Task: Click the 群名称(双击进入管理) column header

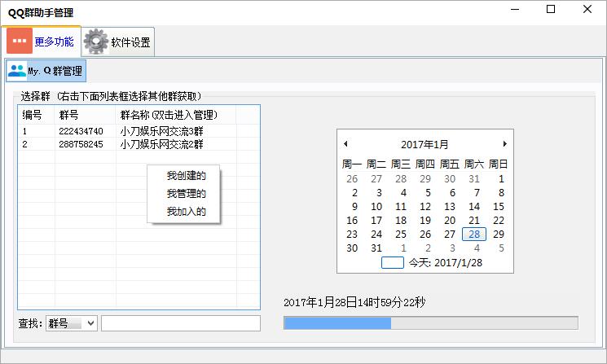Action: (x=176, y=115)
